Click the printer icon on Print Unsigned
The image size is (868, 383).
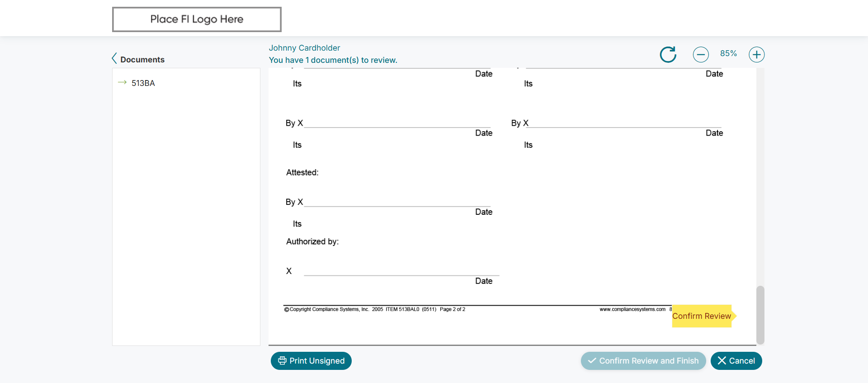coord(282,360)
